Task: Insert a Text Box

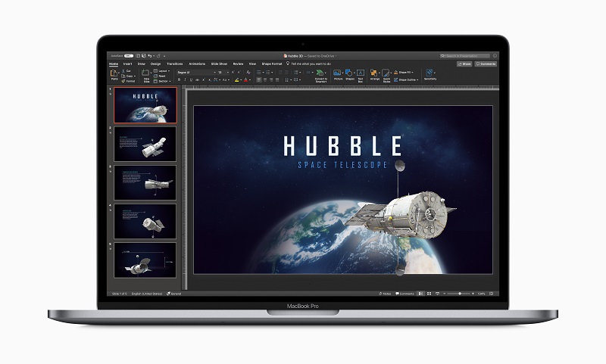Action: 361,73
